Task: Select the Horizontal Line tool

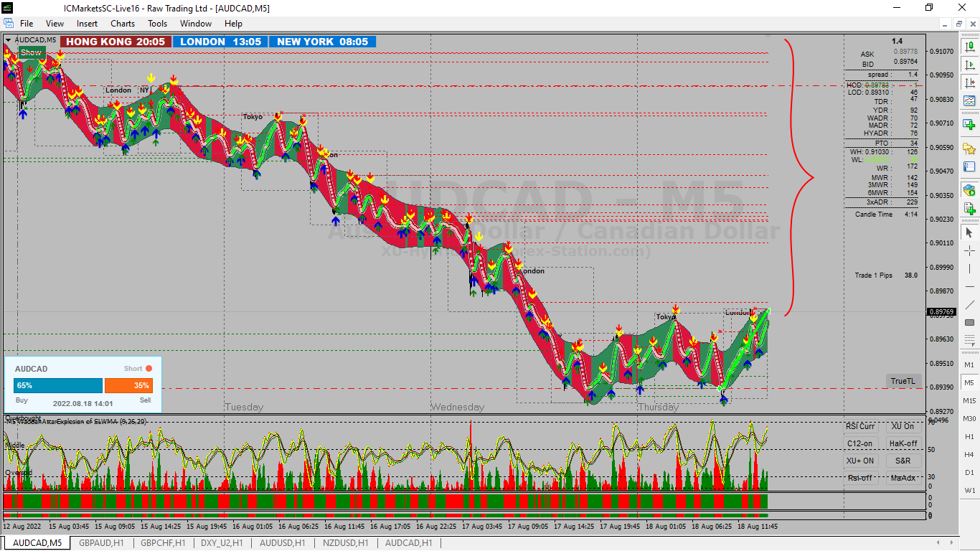Action: (969, 286)
